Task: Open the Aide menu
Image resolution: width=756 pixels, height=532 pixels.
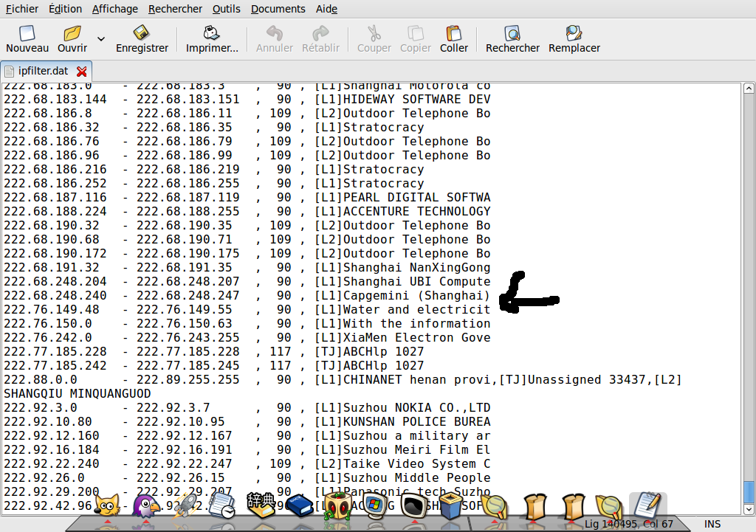Action: coord(326,9)
